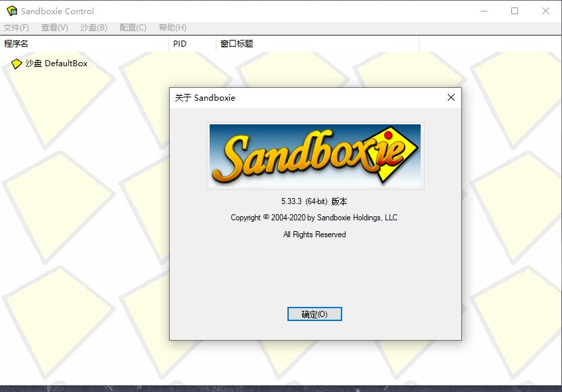Open the 文件(F) menu
This screenshot has height=392, width=562.
coord(16,28)
